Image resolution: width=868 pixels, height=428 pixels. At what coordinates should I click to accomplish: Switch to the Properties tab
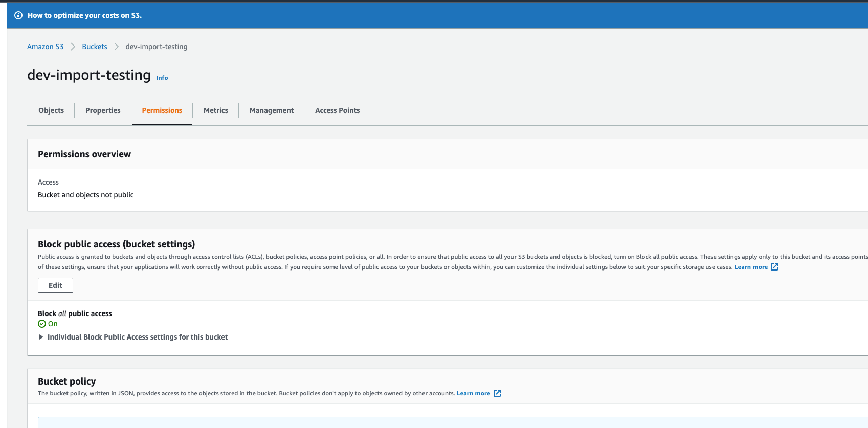point(103,110)
